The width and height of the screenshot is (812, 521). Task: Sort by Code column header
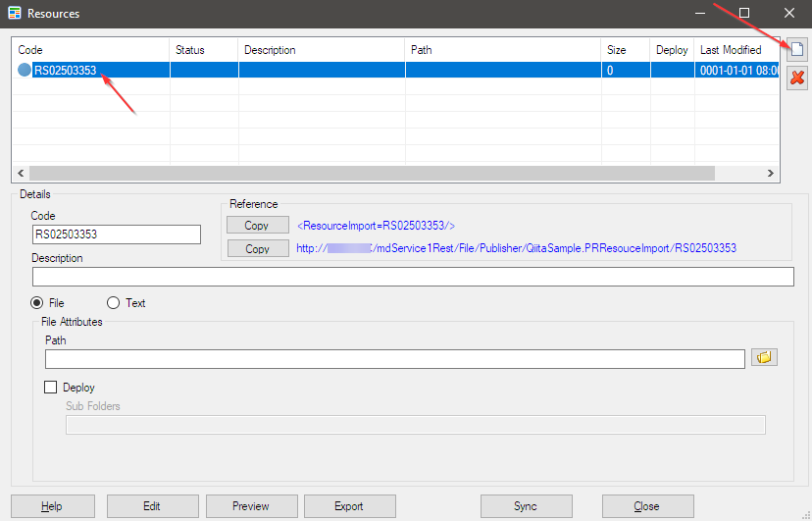(90, 50)
